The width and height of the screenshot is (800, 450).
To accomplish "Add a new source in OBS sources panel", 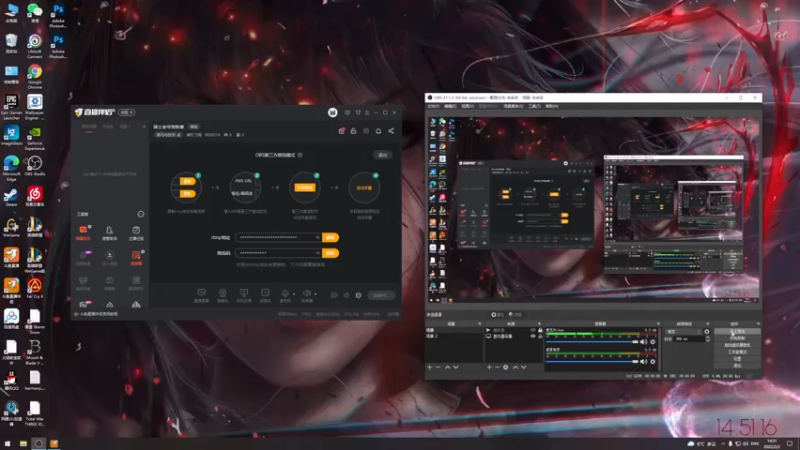I will tap(489, 367).
